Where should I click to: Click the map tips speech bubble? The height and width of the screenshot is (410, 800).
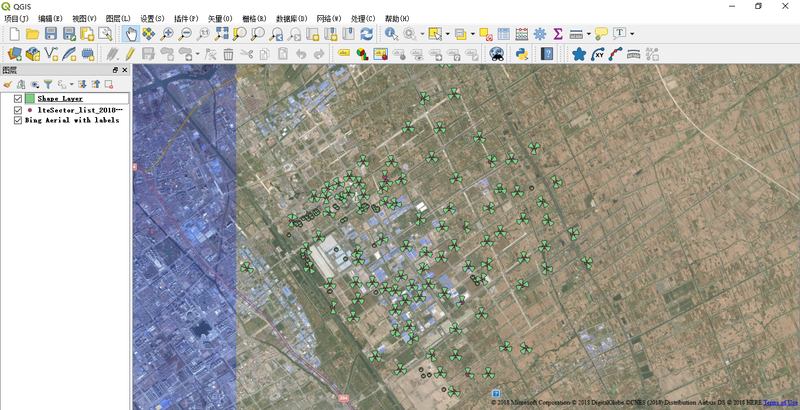[601, 34]
